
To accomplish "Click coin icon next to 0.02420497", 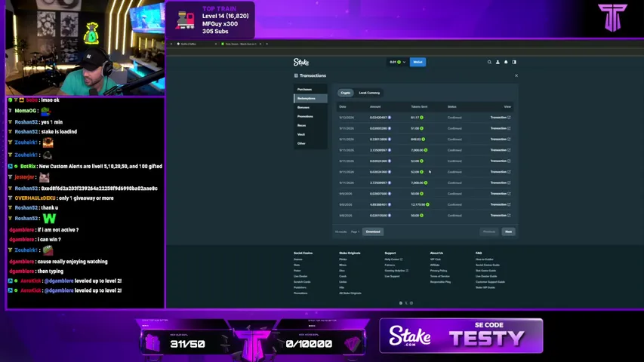I will coord(390,118).
